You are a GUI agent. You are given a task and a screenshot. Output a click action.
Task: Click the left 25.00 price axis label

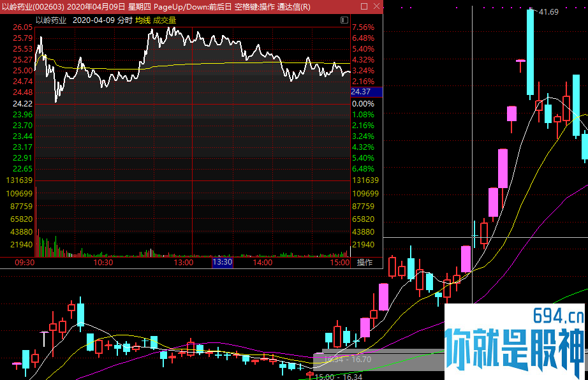(23, 71)
